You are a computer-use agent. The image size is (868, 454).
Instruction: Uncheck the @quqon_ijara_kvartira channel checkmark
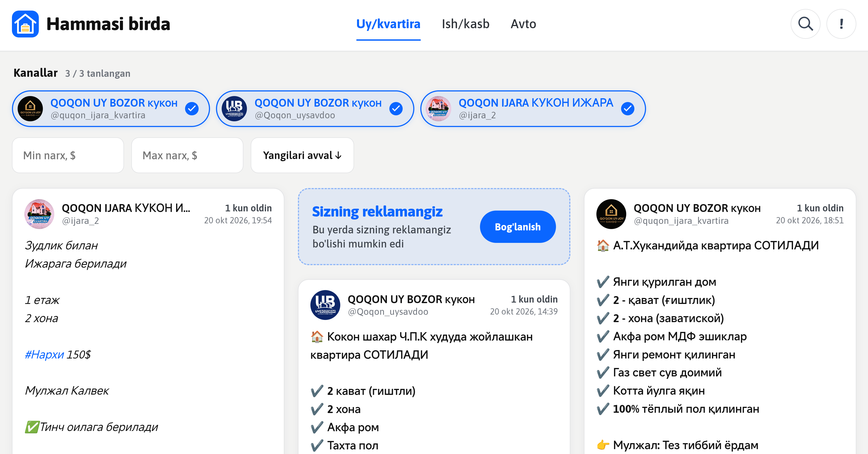[x=192, y=109]
